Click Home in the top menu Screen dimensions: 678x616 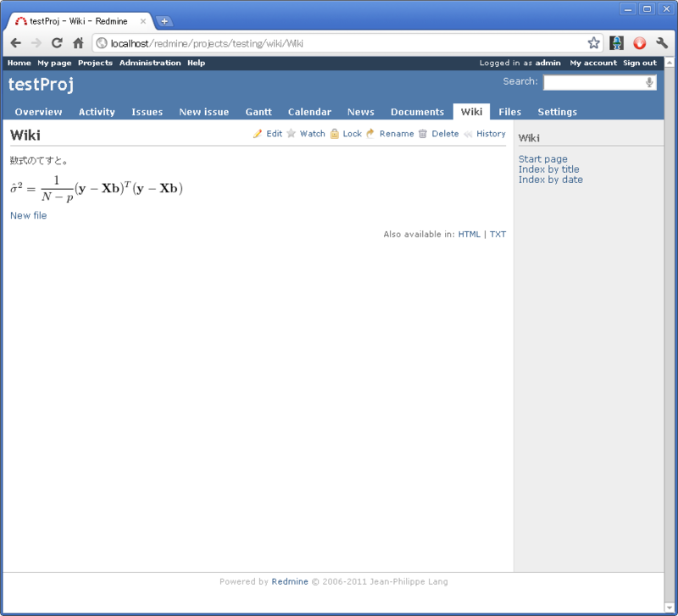[19, 63]
